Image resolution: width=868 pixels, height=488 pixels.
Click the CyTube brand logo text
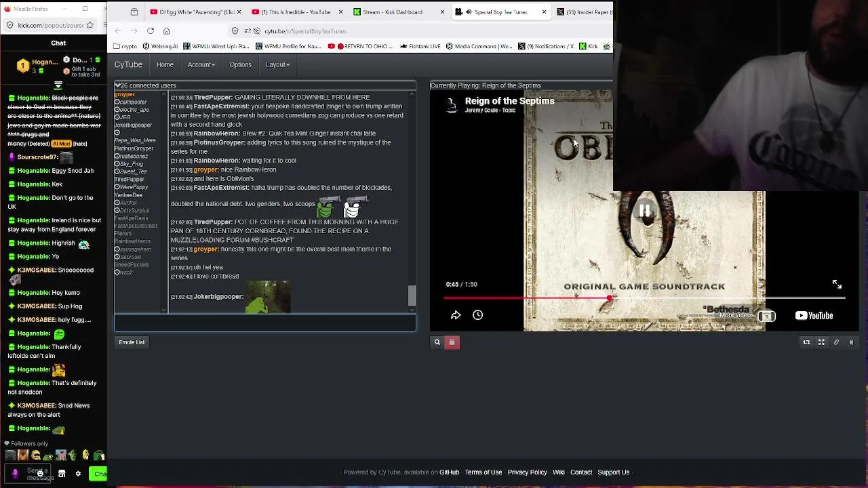128,64
